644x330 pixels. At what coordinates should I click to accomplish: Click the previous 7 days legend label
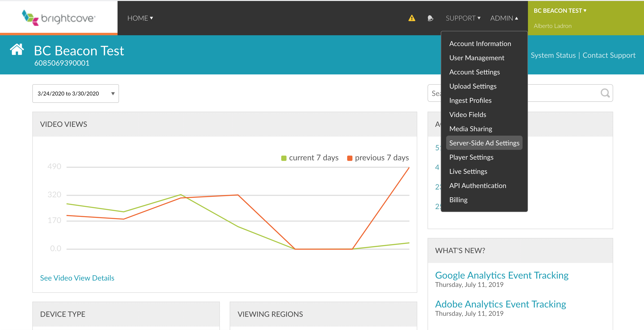pyautogui.click(x=382, y=158)
